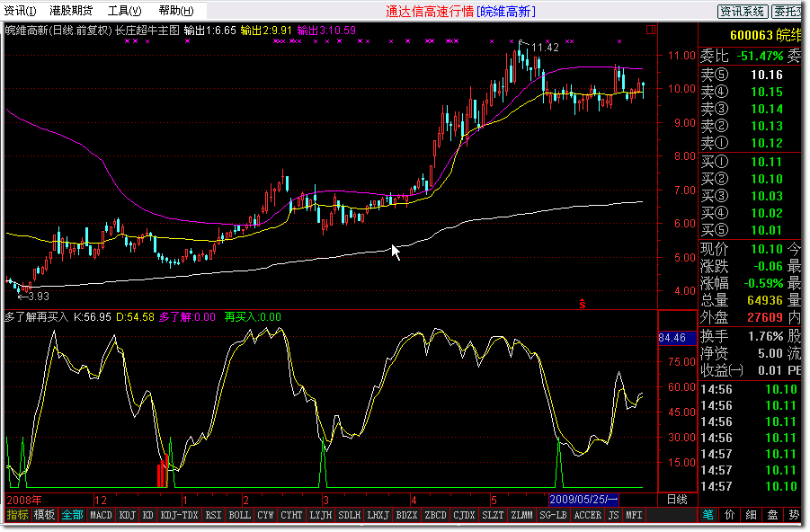Screen dimensions: 810x532
Task: Select the BOLL indicator tab
Action: [x=240, y=515]
